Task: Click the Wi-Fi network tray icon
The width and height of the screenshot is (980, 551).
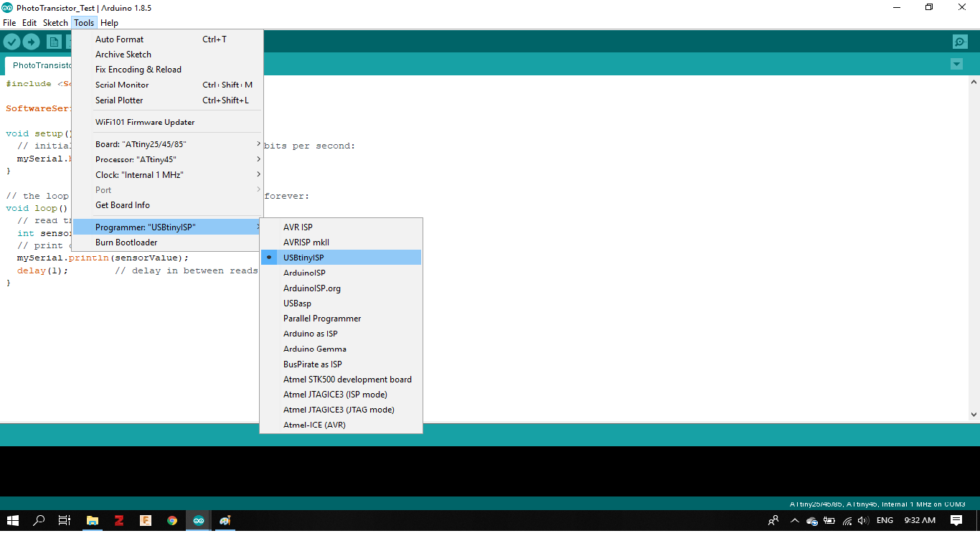Action: (x=847, y=521)
